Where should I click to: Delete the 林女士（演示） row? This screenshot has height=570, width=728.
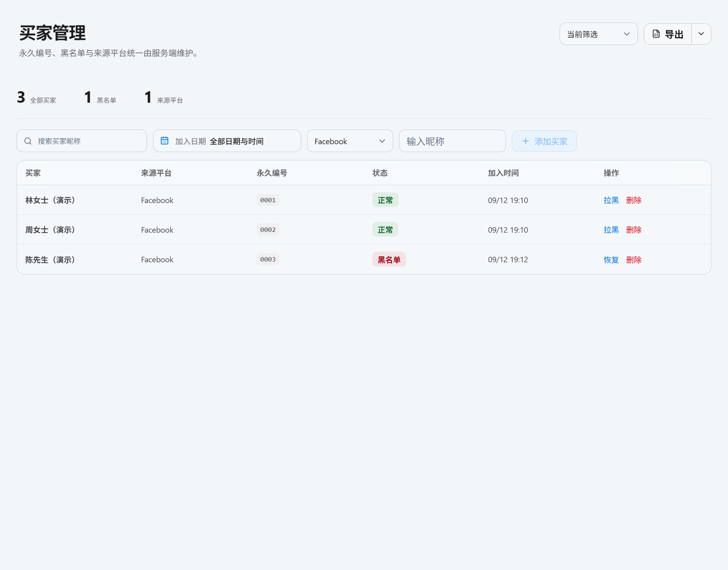[x=634, y=200]
